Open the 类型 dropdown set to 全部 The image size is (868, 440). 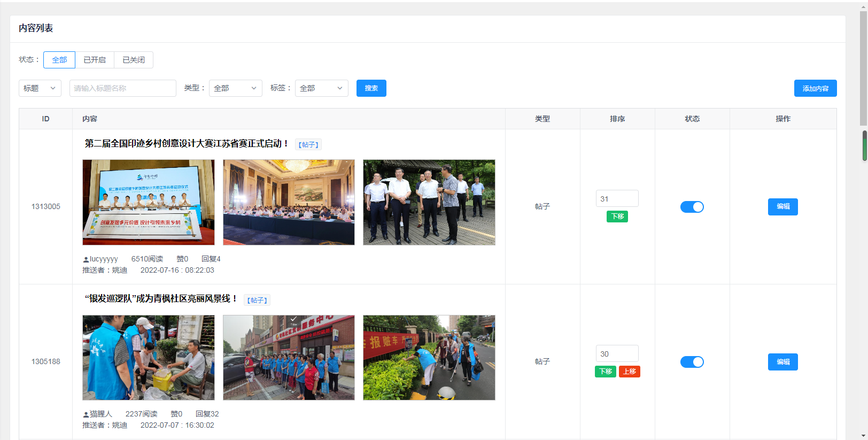236,88
